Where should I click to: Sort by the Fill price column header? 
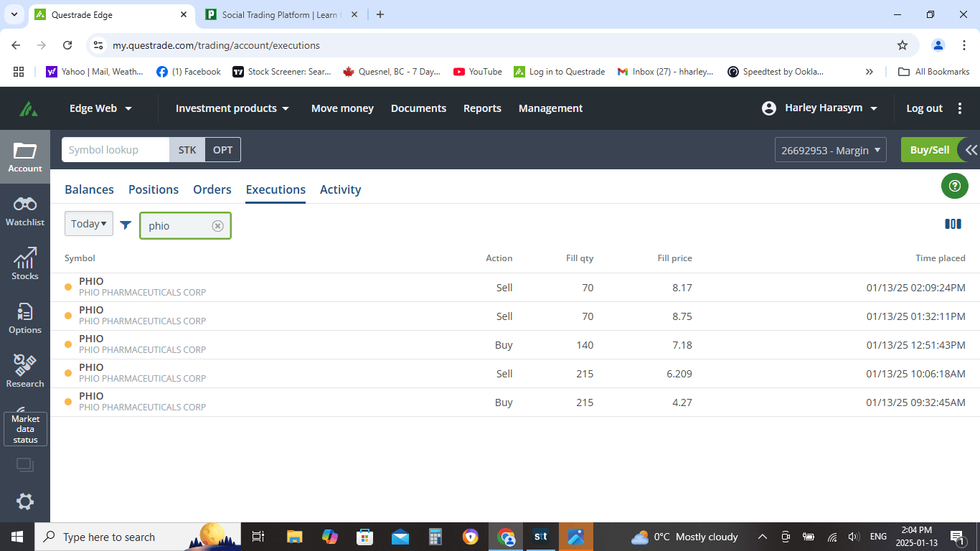click(x=674, y=258)
